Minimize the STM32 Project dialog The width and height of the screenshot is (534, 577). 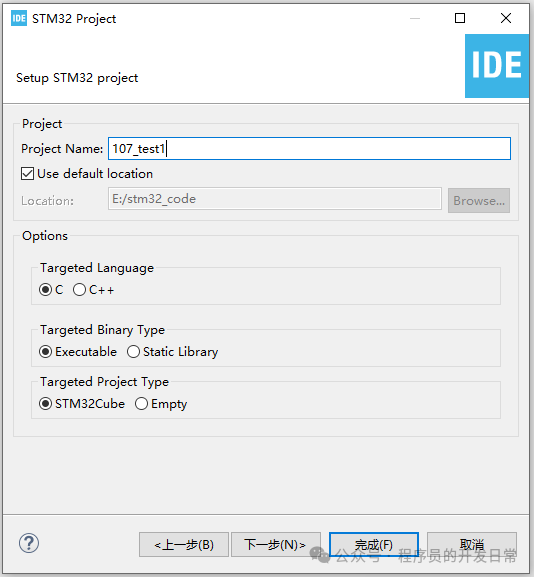click(x=415, y=18)
